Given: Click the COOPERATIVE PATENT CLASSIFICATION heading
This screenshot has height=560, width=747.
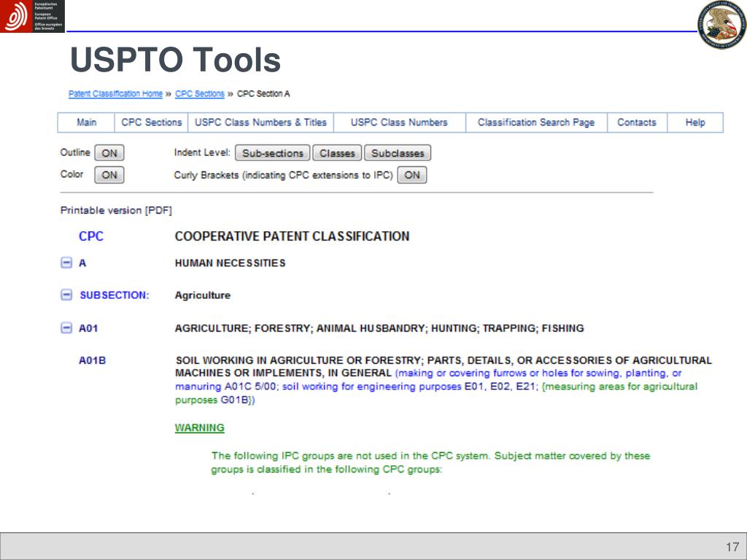Looking at the screenshot, I should coord(292,236).
